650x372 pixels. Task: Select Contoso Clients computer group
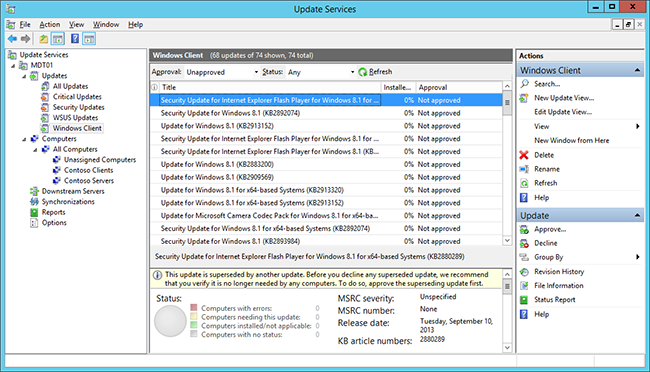click(x=88, y=170)
